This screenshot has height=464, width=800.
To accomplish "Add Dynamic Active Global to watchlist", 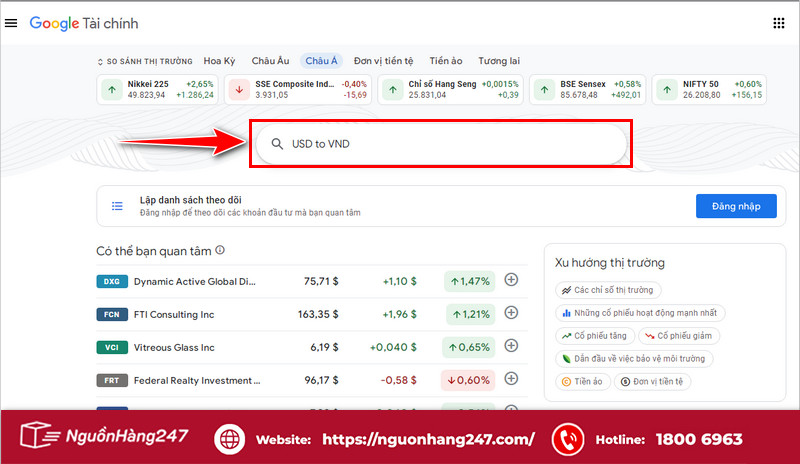I will (511, 281).
